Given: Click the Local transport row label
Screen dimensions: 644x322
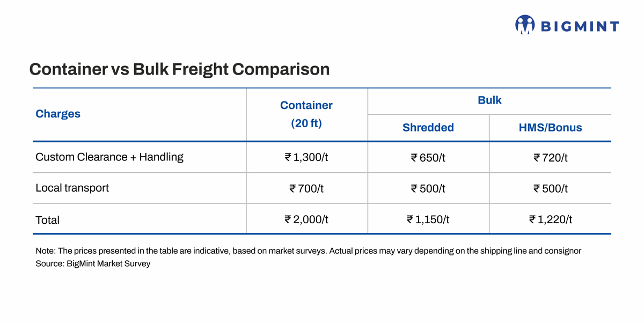Looking at the screenshot, I should tap(72, 188).
